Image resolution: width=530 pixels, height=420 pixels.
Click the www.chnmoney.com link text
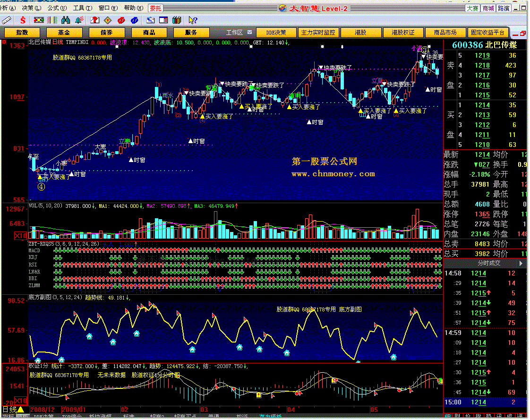coord(333,174)
